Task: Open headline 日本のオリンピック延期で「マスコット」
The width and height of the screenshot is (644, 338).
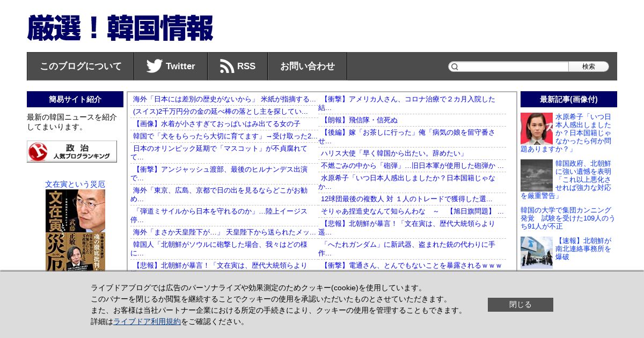Action: tap(219, 153)
